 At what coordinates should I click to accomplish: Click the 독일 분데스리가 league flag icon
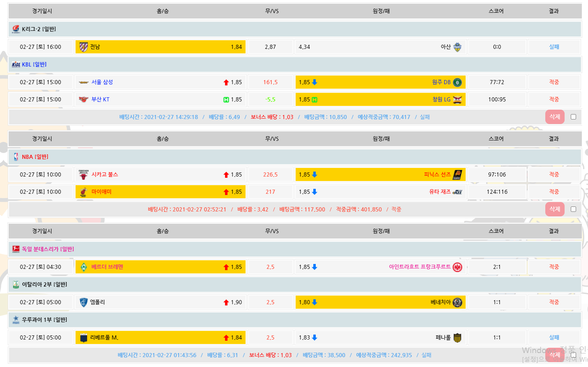pos(16,249)
